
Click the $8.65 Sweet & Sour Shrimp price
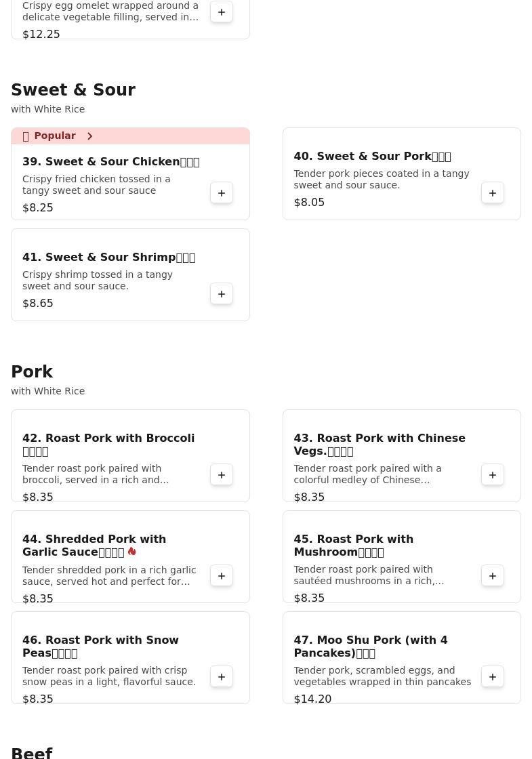tap(38, 304)
